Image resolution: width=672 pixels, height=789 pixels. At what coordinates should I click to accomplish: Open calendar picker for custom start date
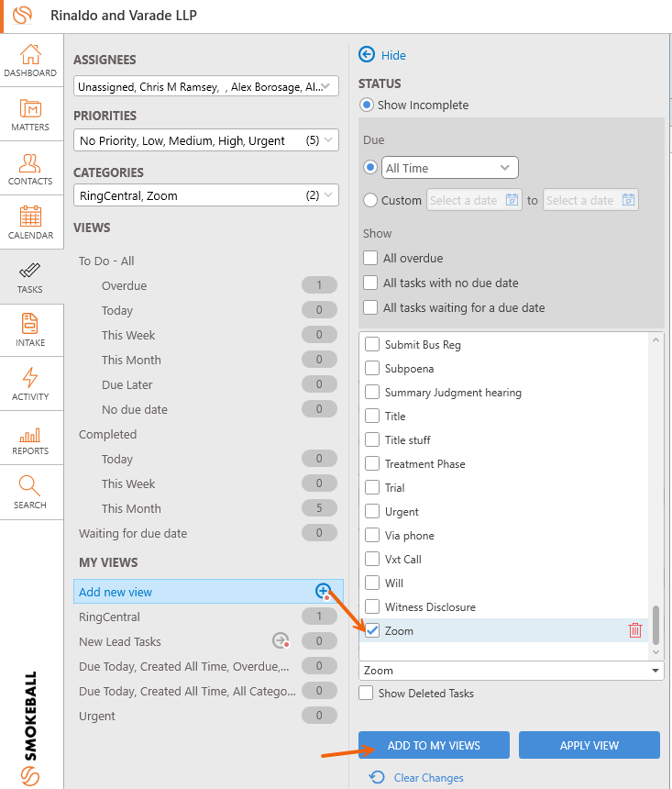click(x=512, y=200)
